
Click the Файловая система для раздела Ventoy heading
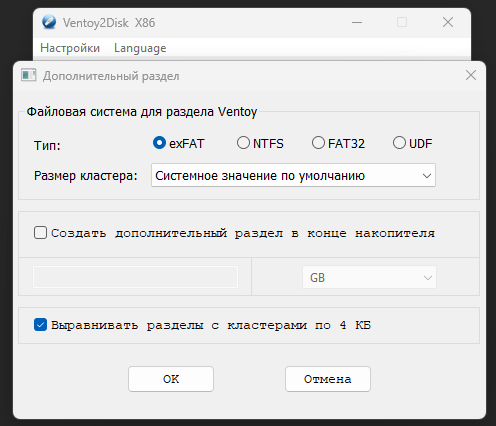point(142,112)
